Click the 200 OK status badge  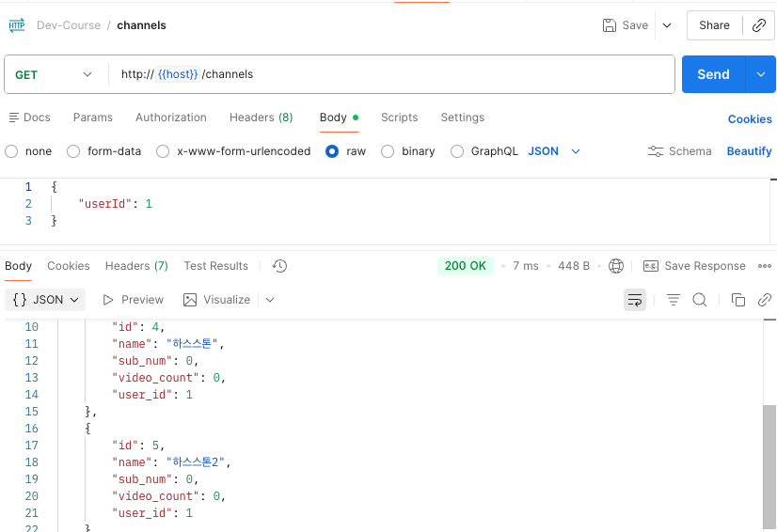(466, 266)
